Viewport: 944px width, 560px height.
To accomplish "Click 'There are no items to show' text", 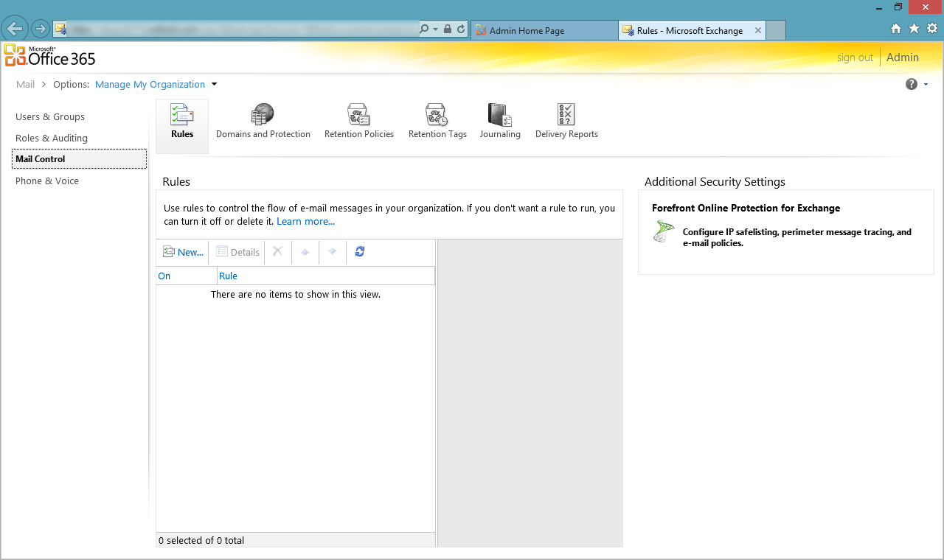I will coord(296,294).
